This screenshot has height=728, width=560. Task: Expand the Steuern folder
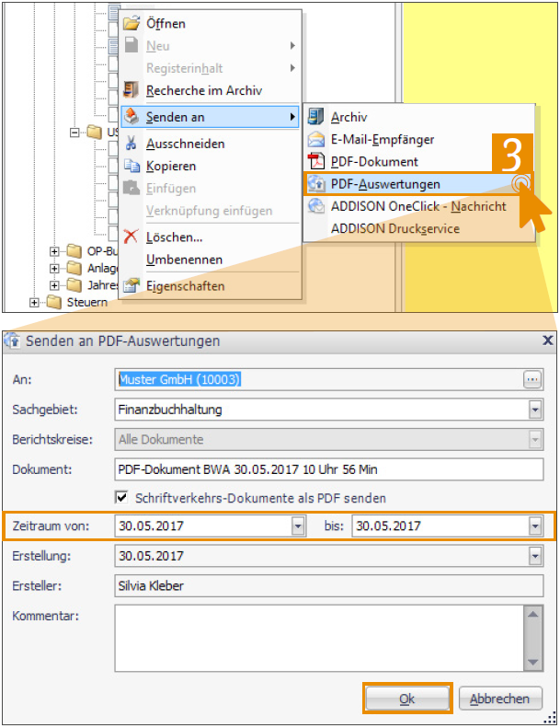click(34, 303)
